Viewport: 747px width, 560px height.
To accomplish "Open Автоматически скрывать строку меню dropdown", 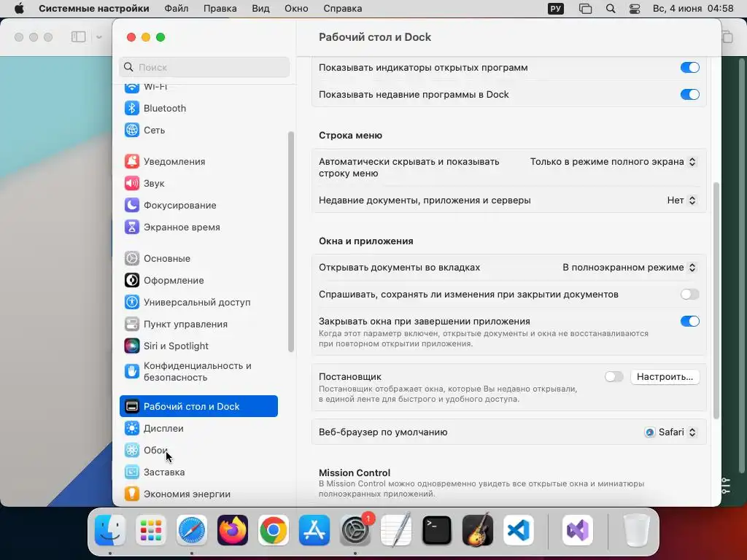I will (613, 162).
